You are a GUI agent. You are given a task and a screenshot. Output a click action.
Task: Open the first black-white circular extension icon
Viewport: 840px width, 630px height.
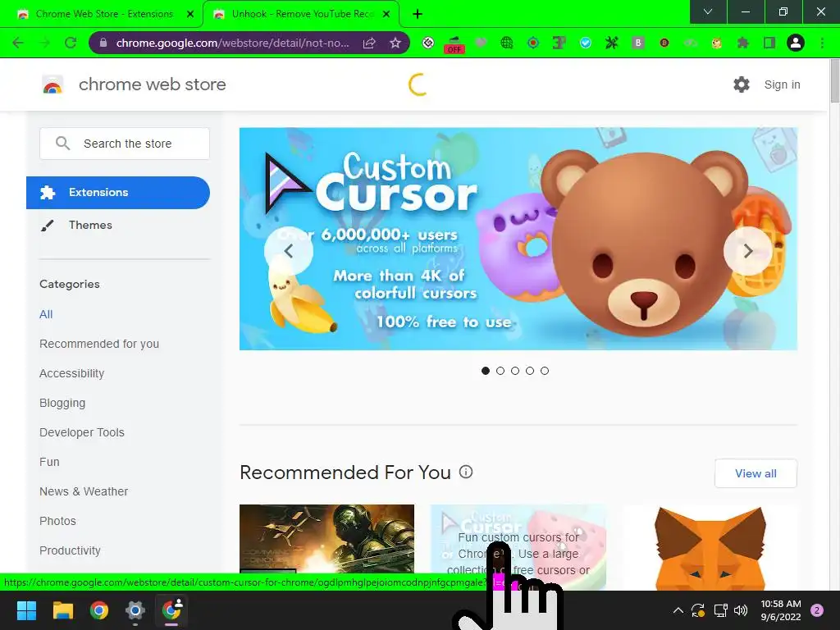coord(428,43)
